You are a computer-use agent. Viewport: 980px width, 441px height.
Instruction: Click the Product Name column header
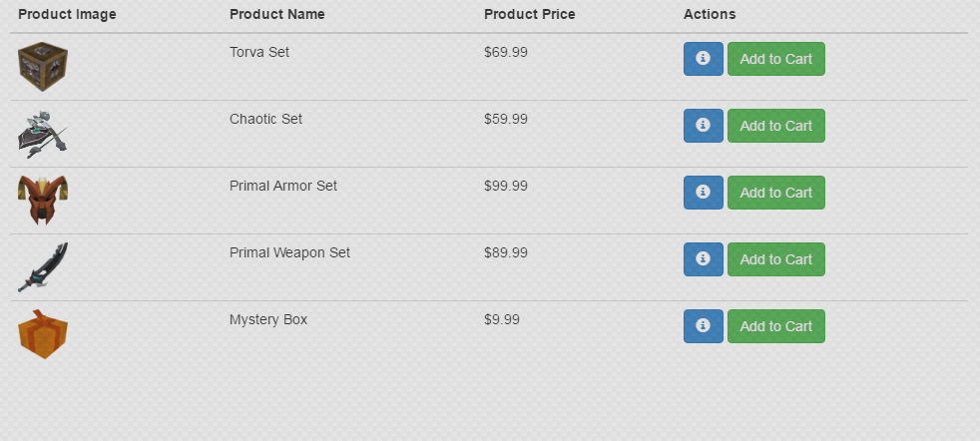pyautogui.click(x=276, y=14)
